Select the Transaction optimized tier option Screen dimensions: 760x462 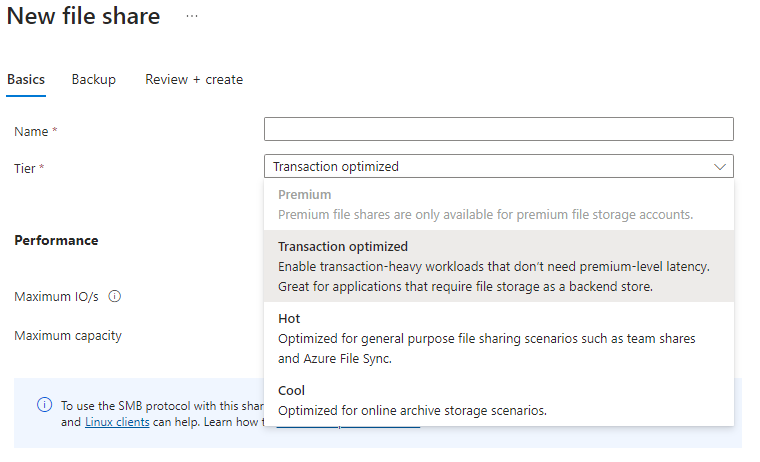[x=499, y=266]
